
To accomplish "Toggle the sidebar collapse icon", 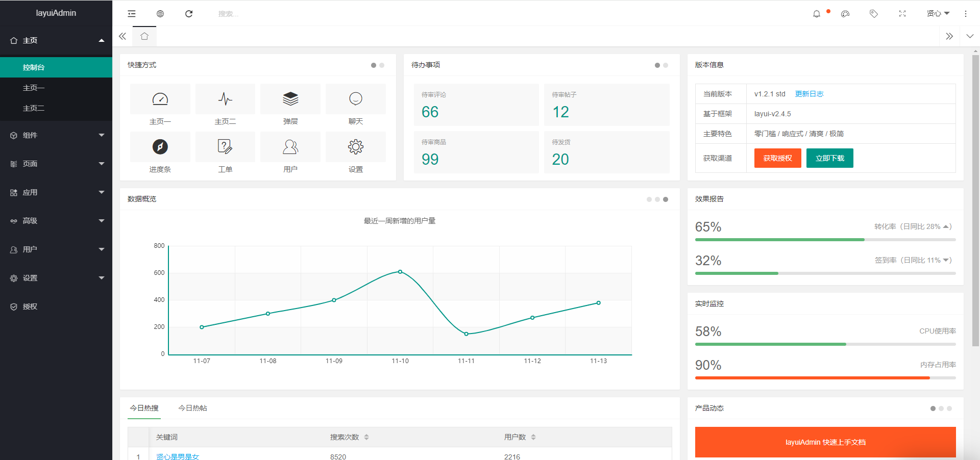I will 132,14.
